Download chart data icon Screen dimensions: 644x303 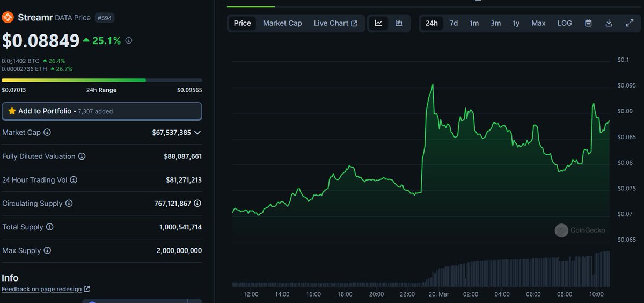click(x=609, y=23)
